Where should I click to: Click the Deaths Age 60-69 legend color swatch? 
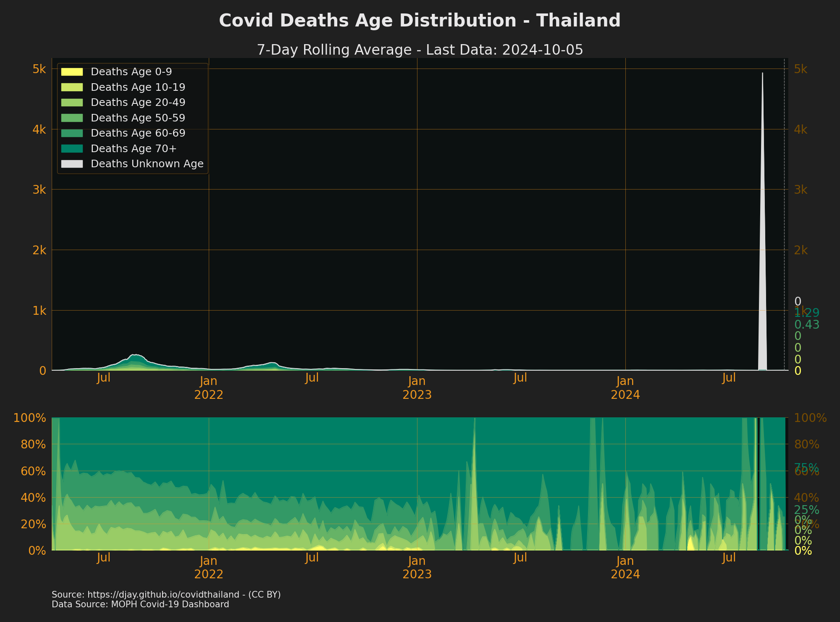pos(72,133)
